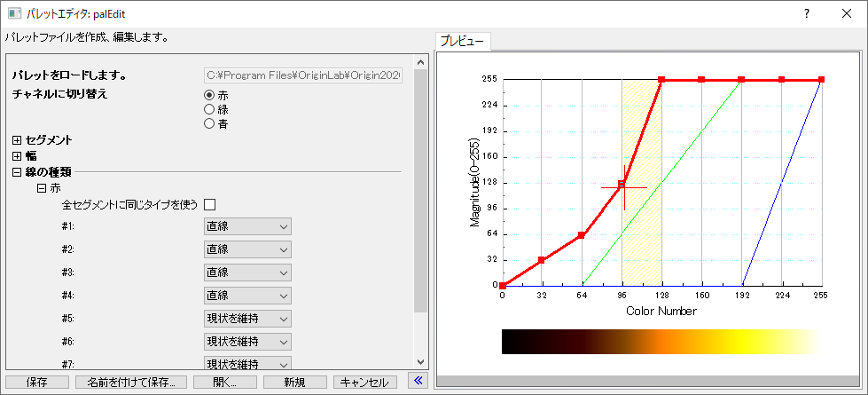The height and width of the screenshot is (395, 868).
Task: Collapse the 赤 subsection under 線の種類
Action: pos(41,188)
